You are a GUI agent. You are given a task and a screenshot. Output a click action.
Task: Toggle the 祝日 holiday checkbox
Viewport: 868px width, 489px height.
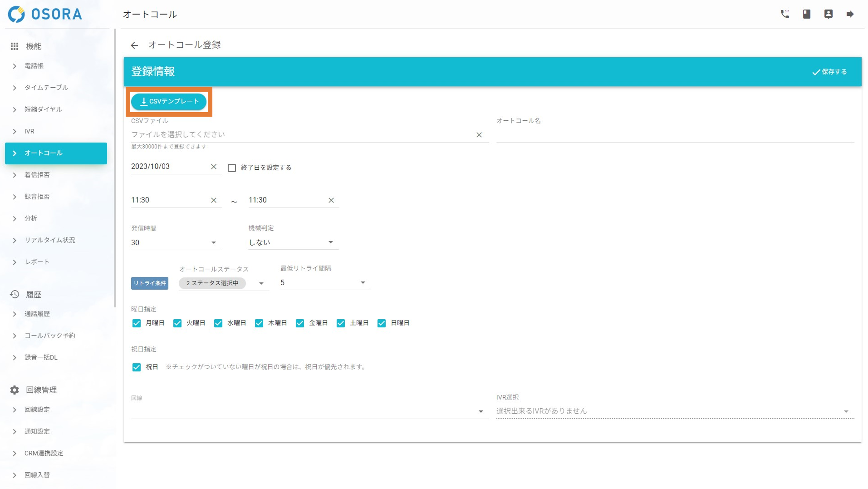pyautogui.click(x=137, y=367)
